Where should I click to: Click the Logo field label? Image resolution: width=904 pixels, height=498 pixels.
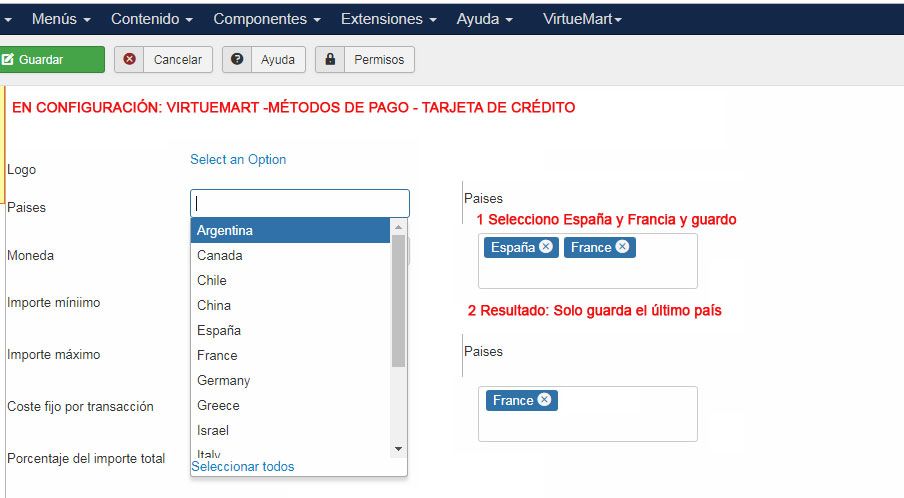click(21, 169)
